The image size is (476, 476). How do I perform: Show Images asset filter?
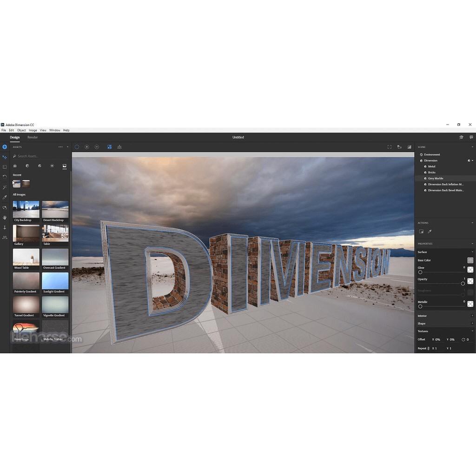point(64,166)
